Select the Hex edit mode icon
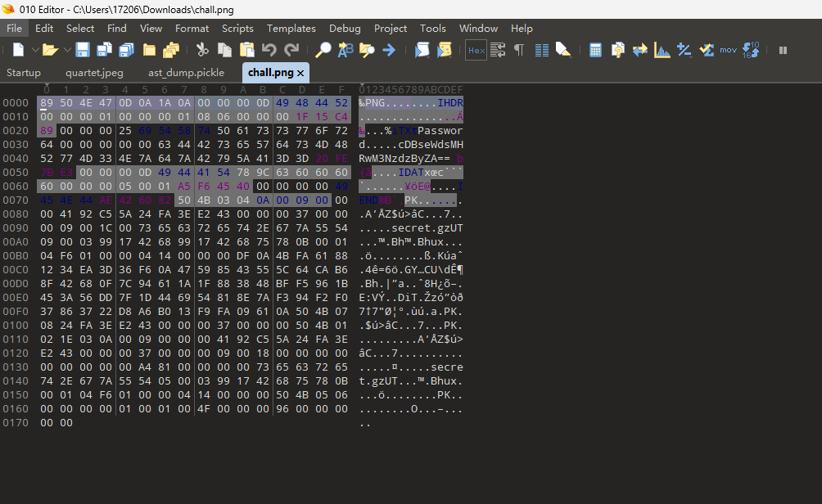 pyautogui.click(x=474, y=51)
